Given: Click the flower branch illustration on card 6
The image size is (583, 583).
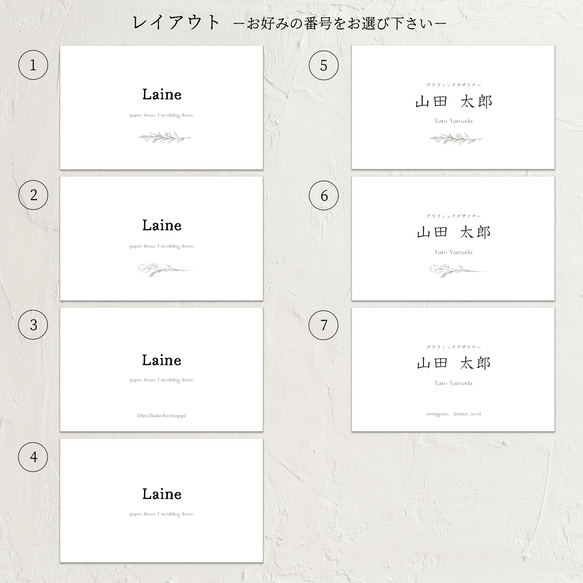Looking at the screenshot, I should pyautogui.click(x=457, y=270).
